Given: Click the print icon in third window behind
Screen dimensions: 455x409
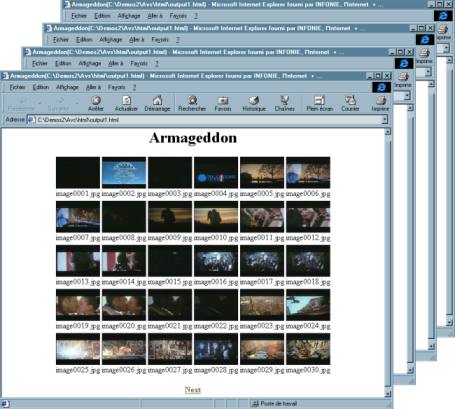Looking at the screenshot, I should tap(424, 53).
